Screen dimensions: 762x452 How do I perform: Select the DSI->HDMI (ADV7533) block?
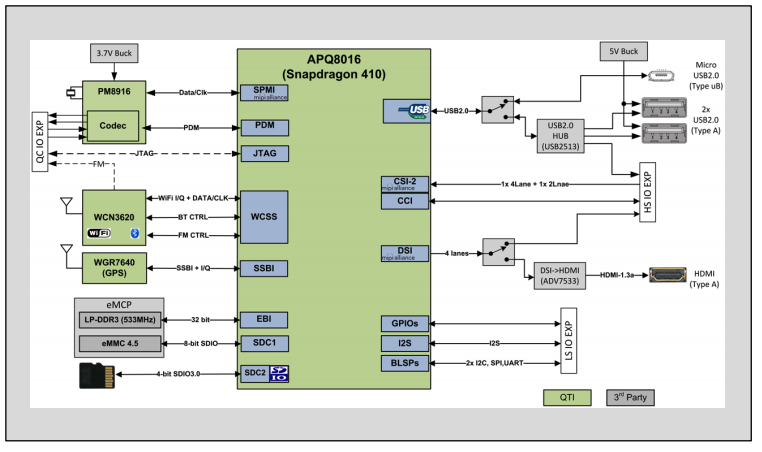click(560, 276)
